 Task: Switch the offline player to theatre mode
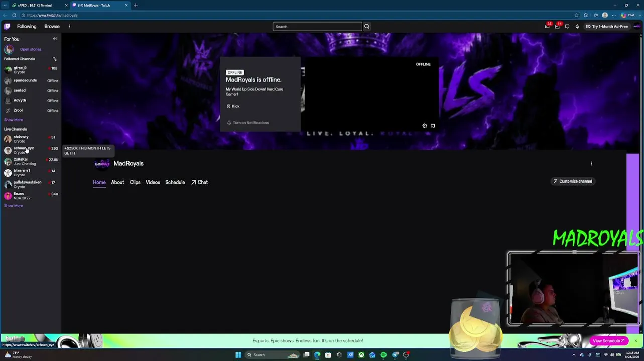[x=433, y=126]
